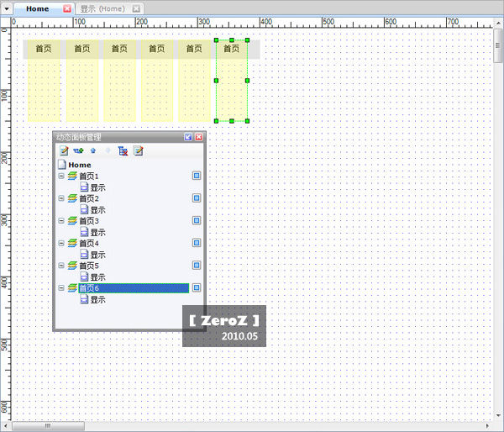Click the down arrow of the vertical scrollbar
504x432 pixels.
coord(497,415)
